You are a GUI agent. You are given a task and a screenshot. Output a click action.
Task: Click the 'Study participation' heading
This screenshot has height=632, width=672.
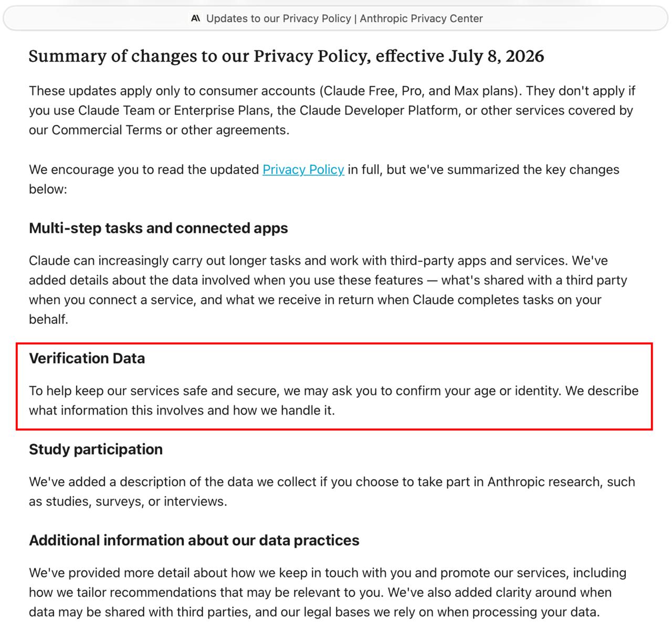pyautogui.click(x=96, y=449)
